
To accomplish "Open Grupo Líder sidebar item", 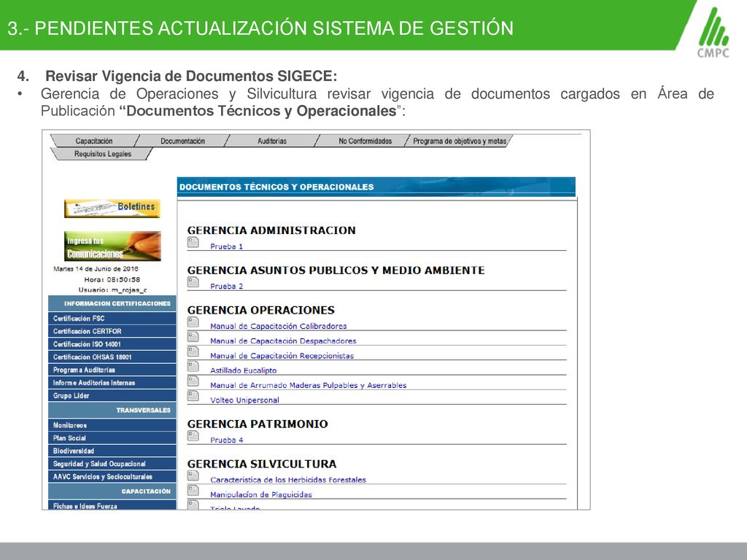I will tap(112, 395).
